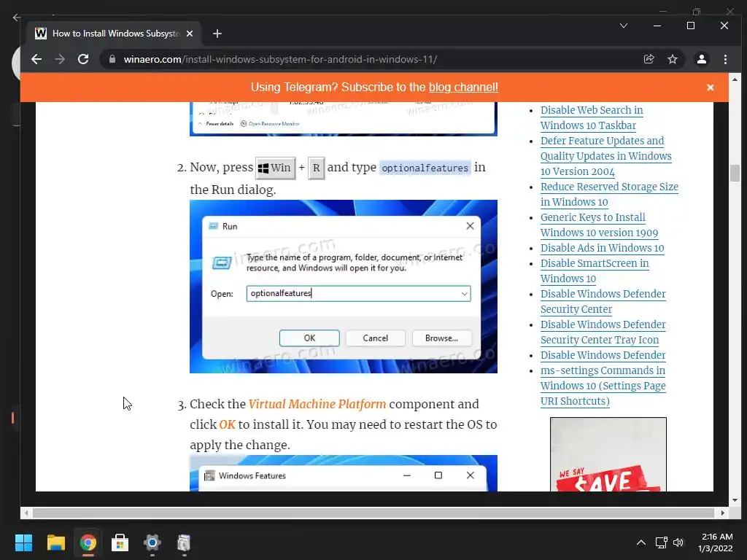Open File Explorer from the taskbar
Image resolution: width=747 pixels, height=560 pixels.
[55, 542]
